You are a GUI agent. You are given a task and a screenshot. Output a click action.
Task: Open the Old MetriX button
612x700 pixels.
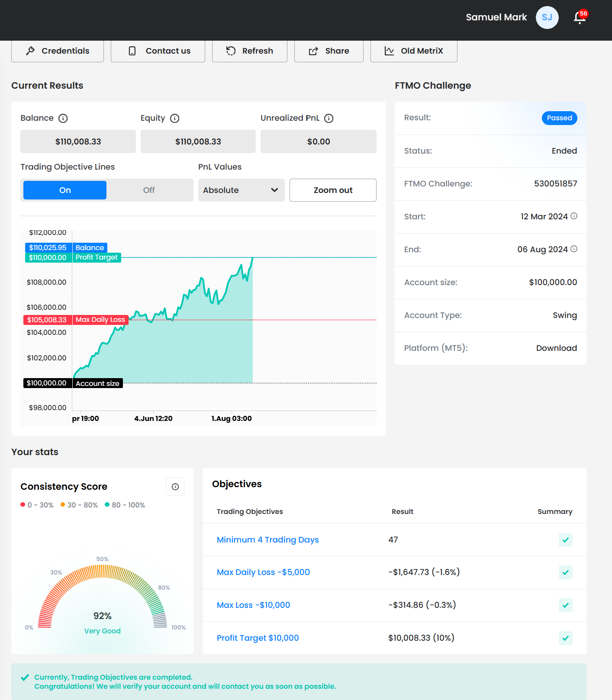(x=414, y=51)
